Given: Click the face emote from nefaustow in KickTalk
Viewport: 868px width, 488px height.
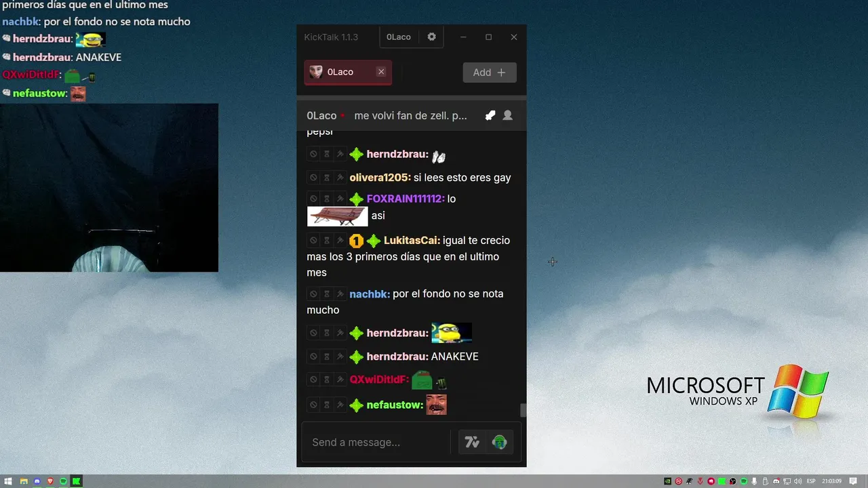Looking at the screenshot, I should [436, 405].
